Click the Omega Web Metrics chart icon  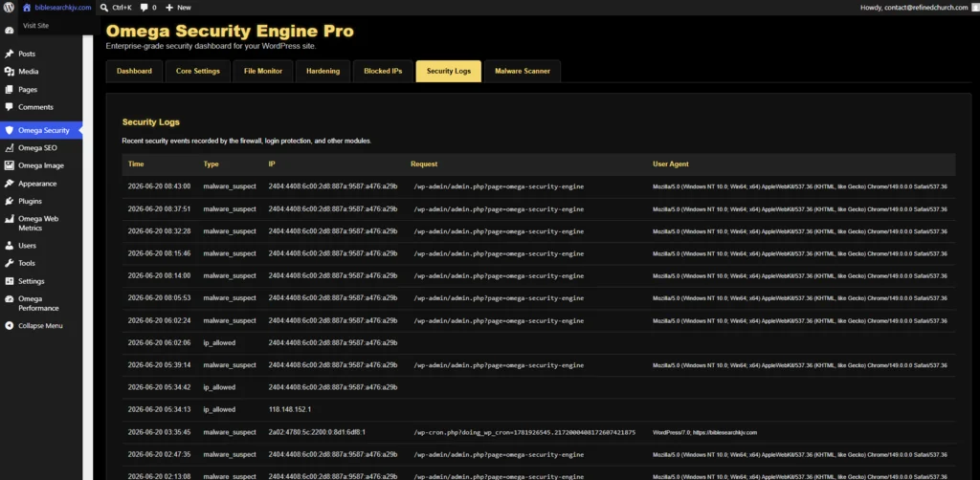(x=9, y=219)
